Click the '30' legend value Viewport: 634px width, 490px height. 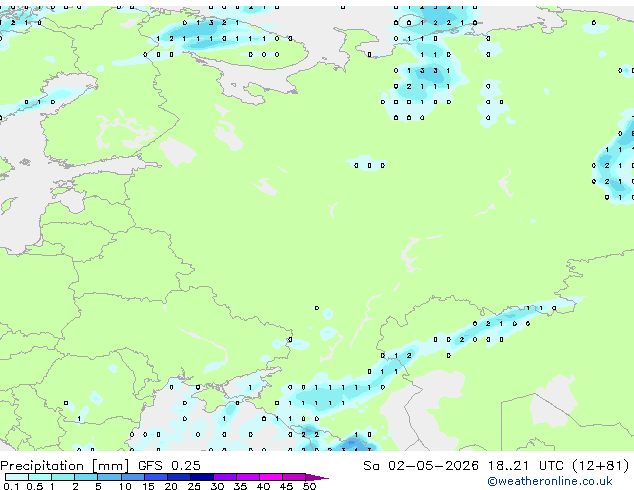coord(217,486)
